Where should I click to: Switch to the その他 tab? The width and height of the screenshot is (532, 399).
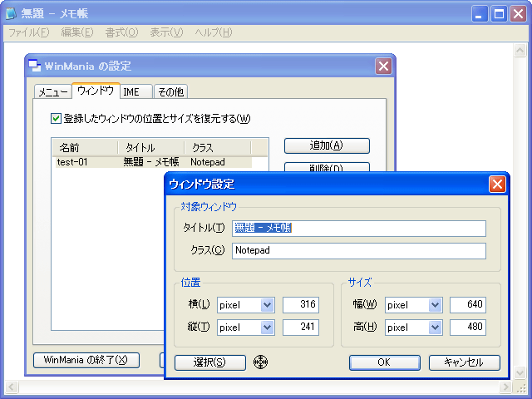(171, 92)
